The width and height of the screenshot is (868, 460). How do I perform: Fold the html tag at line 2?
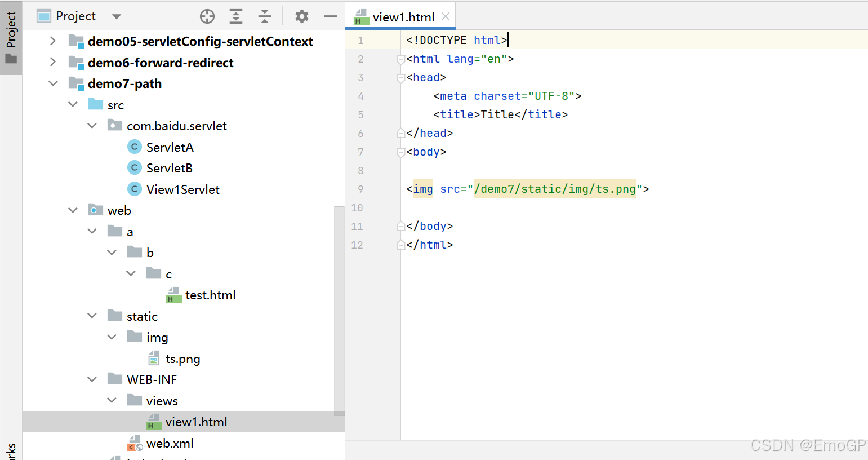coord(401,59)
